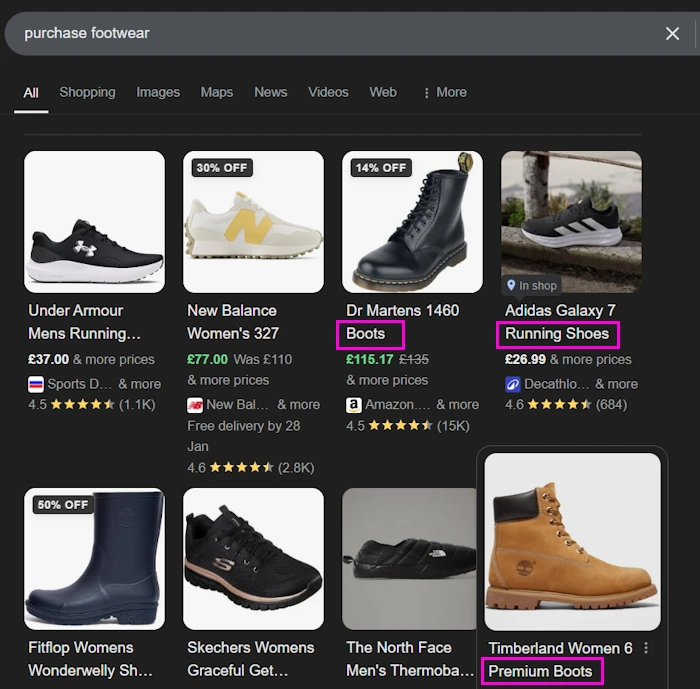Click 'Free delivery by 28 Jan' text

[x=244, y=436]
